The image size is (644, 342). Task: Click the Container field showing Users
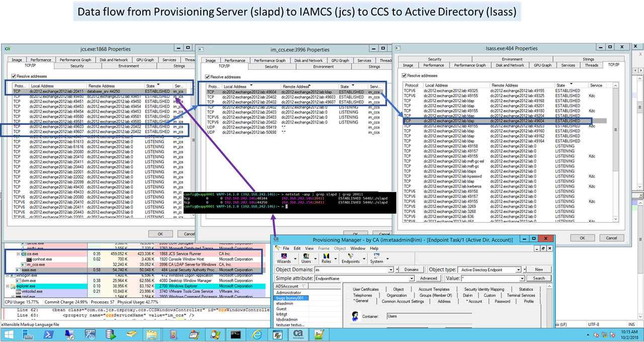click(429, 316)
